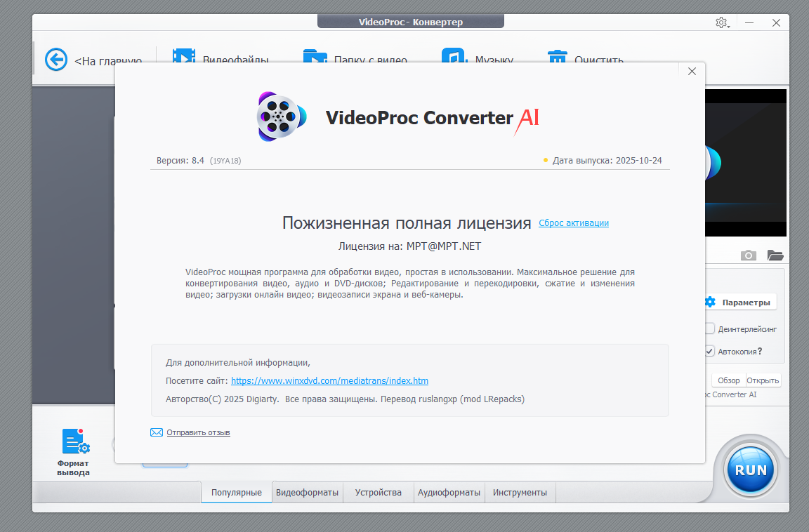Toggle the Деинтерлейсинг checkbox
Viewport: 809px width, 532px height.
click(x=710, y=328)
